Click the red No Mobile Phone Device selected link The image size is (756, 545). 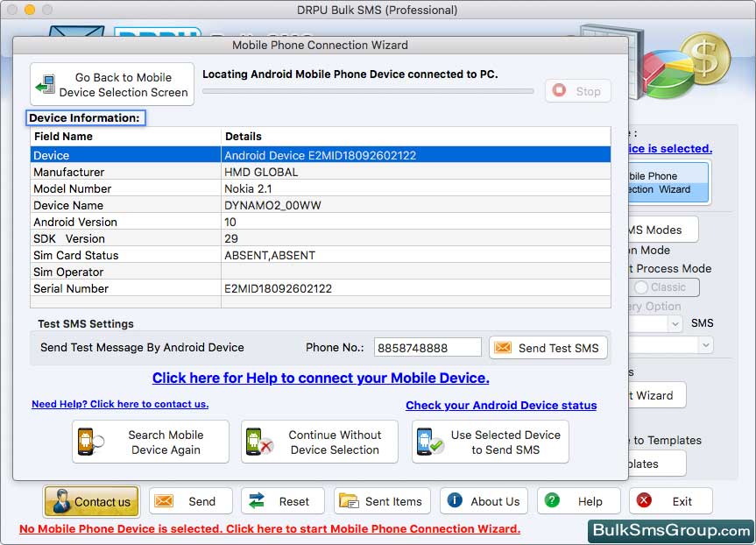pos(270,528)
